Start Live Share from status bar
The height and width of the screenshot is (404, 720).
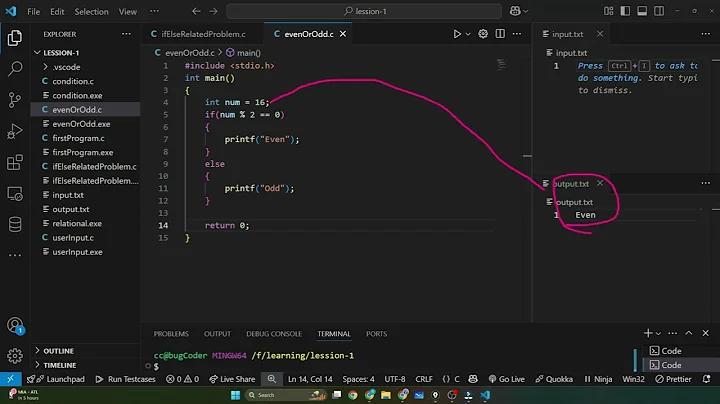(x=232, y=379)
